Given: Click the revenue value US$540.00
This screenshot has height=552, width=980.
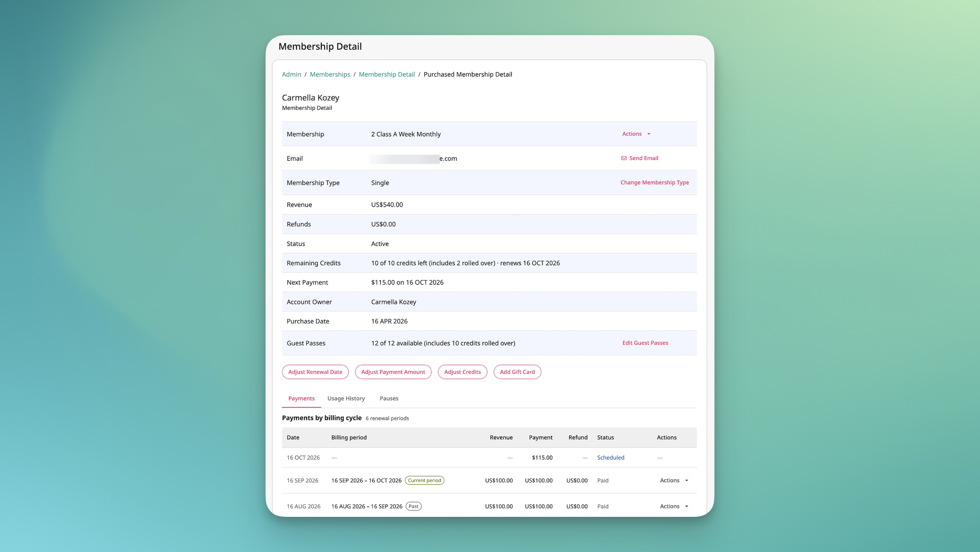Looking at the screenshot, I should [x=387, y=204].
